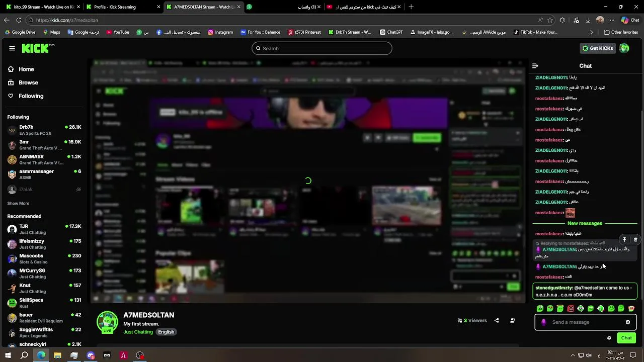Click the English language tag
Image resolution: width=644 pixels, height=362 pixels.
(x=166, y=332)
